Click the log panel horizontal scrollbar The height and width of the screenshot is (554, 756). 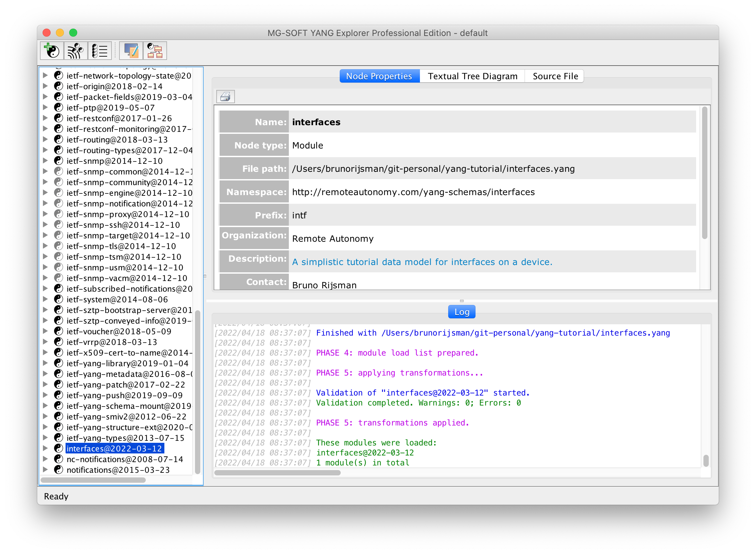pos(277,472)
